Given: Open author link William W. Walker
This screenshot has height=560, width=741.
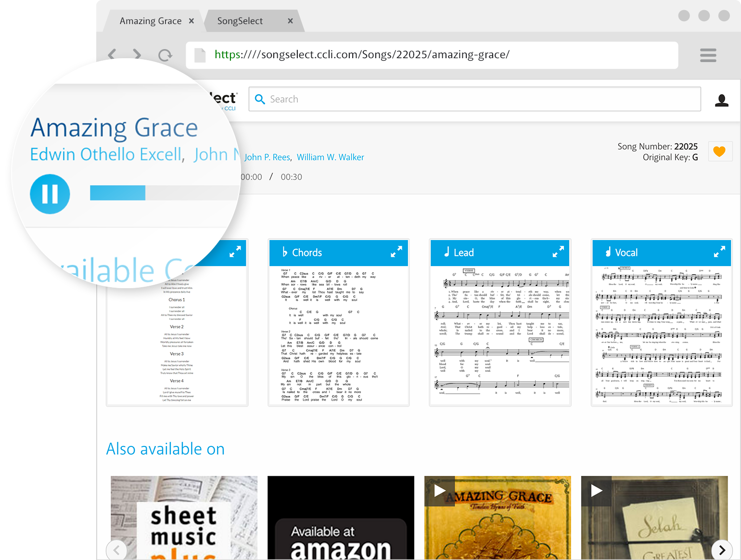Looking at the screenshot, I should pyautogui.click(x=330, y=157).
